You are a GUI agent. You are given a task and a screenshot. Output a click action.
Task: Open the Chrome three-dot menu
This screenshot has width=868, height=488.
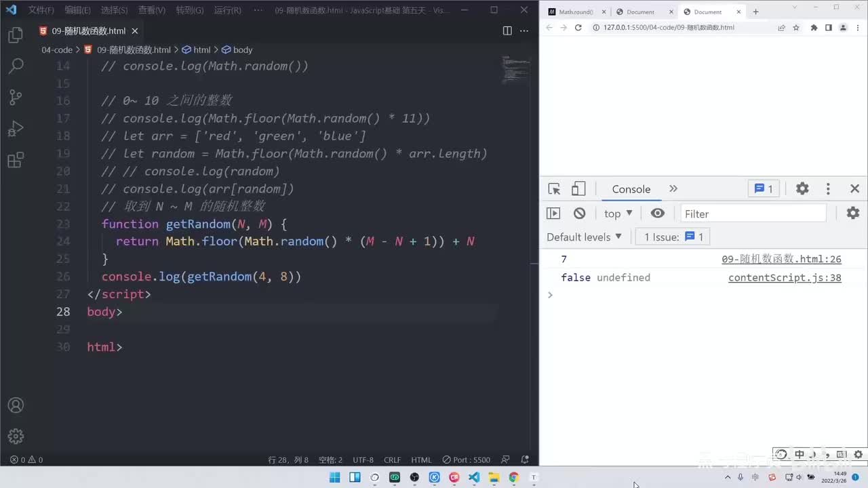[858, 28]
